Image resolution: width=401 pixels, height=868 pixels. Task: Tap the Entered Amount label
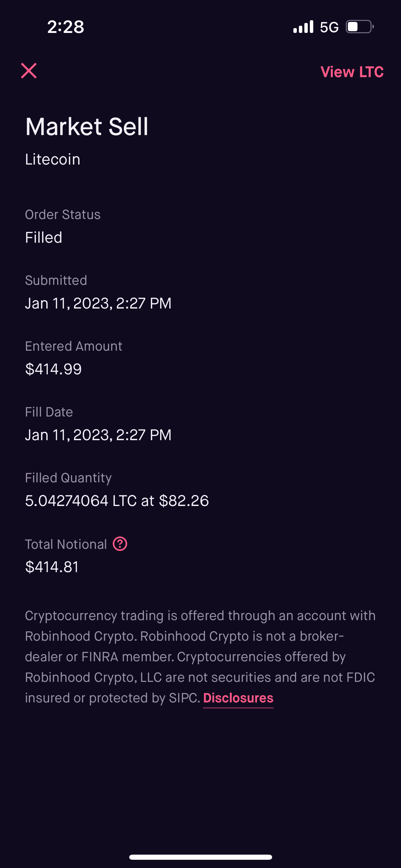coord(74,346)
